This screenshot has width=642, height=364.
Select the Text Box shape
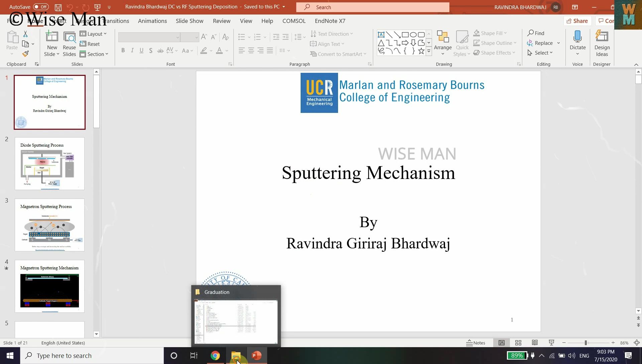381,34
